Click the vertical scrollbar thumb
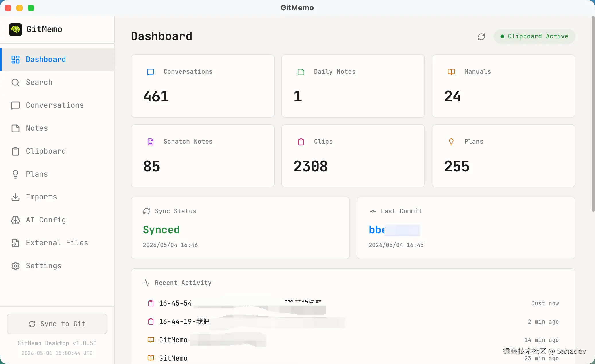Screen dimensions: 595x364 tap(593, 114)
